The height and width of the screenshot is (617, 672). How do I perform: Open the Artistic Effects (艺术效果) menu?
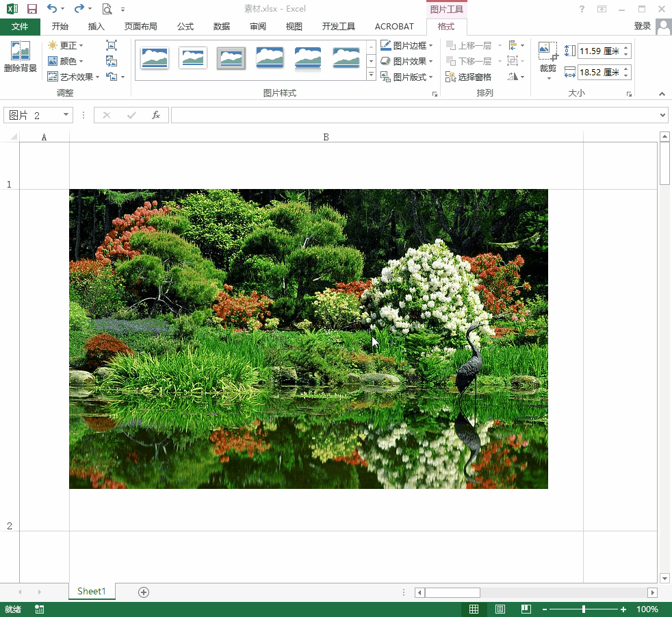(73, 77)
